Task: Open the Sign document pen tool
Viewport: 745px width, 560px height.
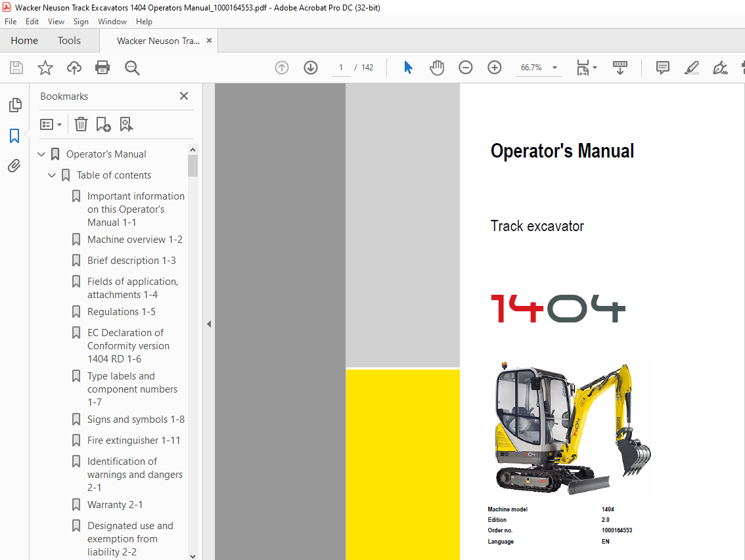Action: click(720, 68)
